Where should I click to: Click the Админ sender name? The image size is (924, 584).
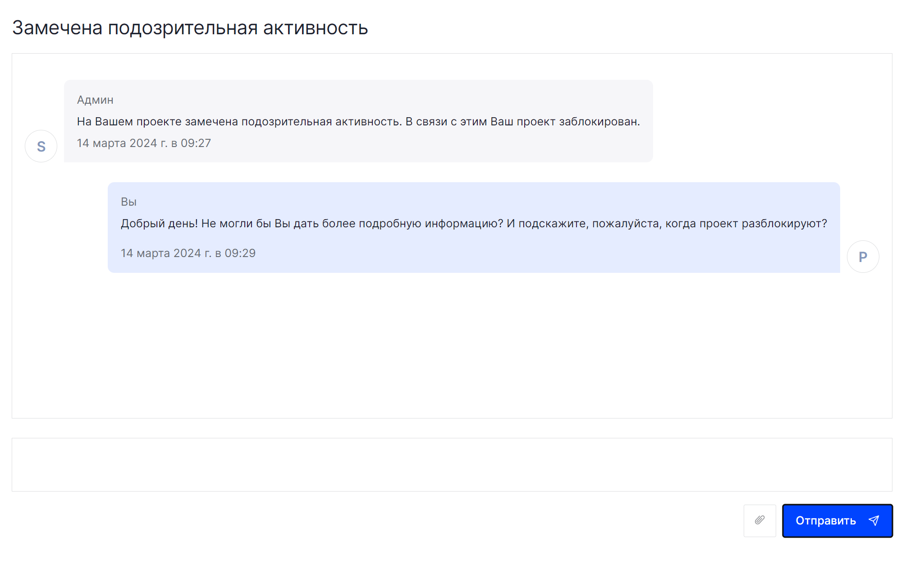[95, 100]
